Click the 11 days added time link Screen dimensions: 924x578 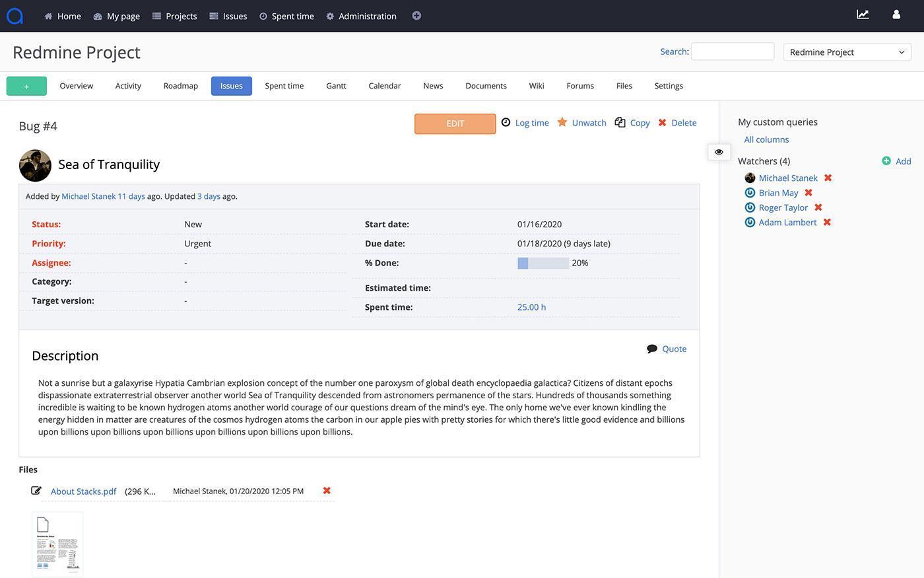pos(131,196)
